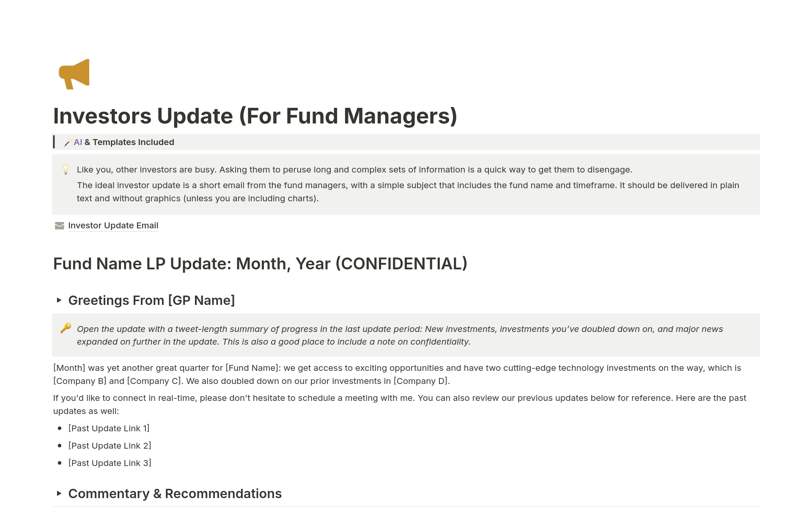Click the envelope icon for Investor Update Email
Viewport: 812px width, 507px height.
coord(59,225)
